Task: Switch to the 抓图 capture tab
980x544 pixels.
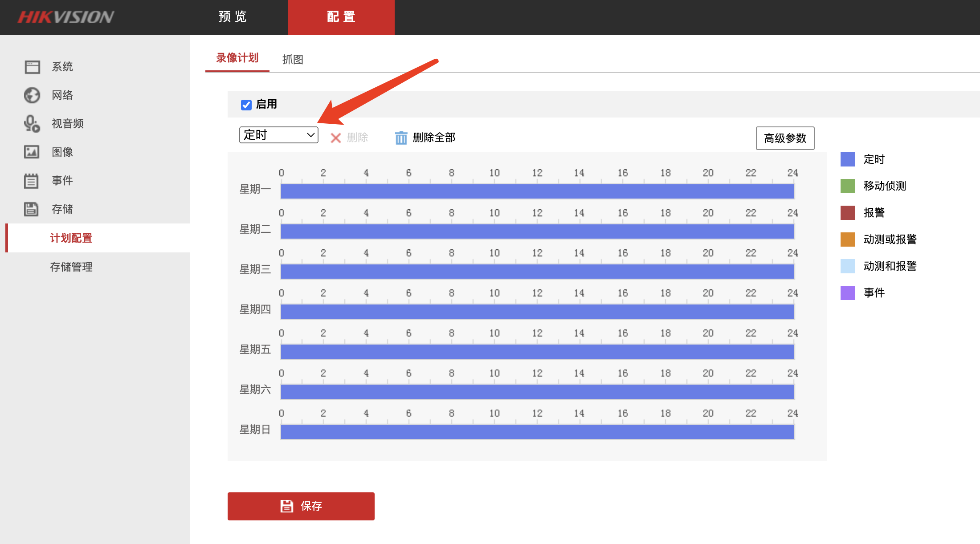Action: point(293,59)
